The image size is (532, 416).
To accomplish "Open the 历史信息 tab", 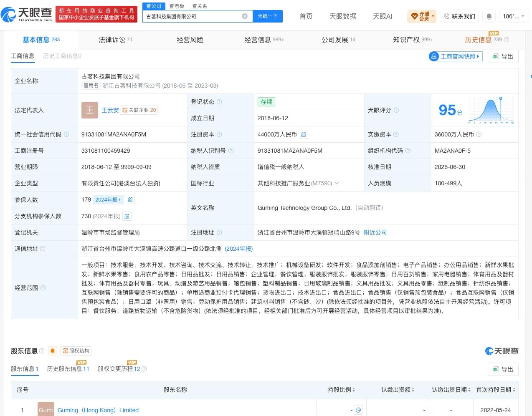I will 484,40.
